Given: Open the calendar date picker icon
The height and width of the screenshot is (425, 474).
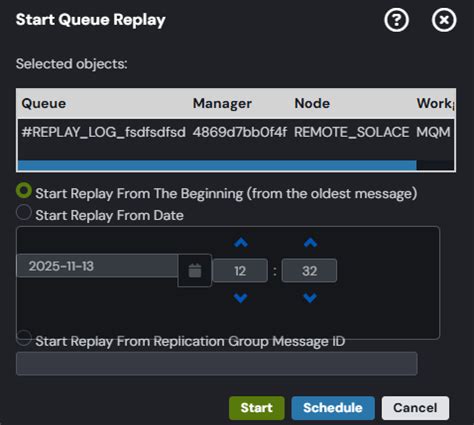Looking at the screenshot, I should coord(195,270).
